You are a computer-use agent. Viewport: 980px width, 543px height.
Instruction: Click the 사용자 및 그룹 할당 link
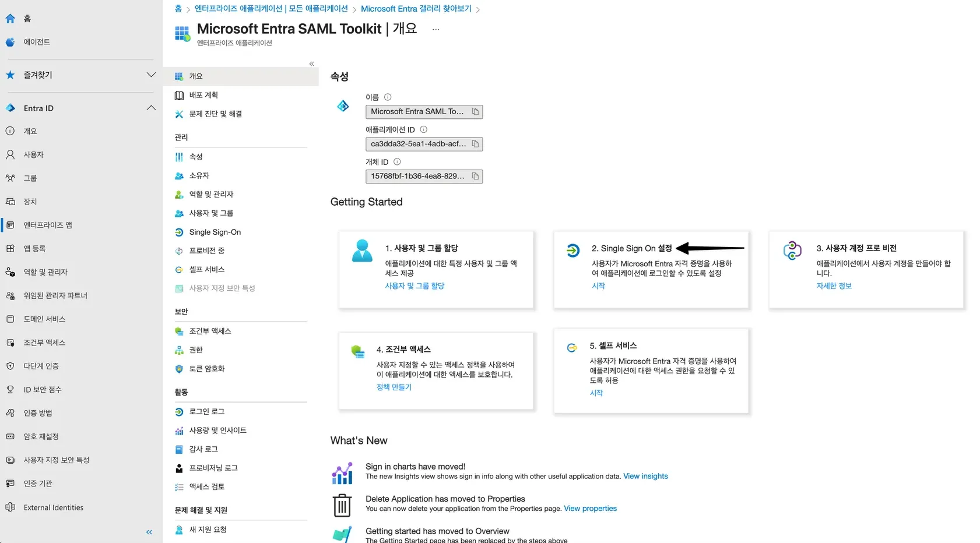point(415,286)
